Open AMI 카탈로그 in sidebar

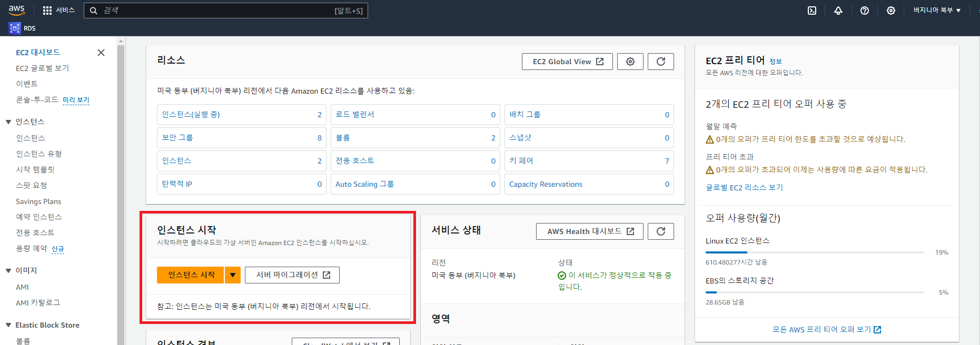[38, 303]
